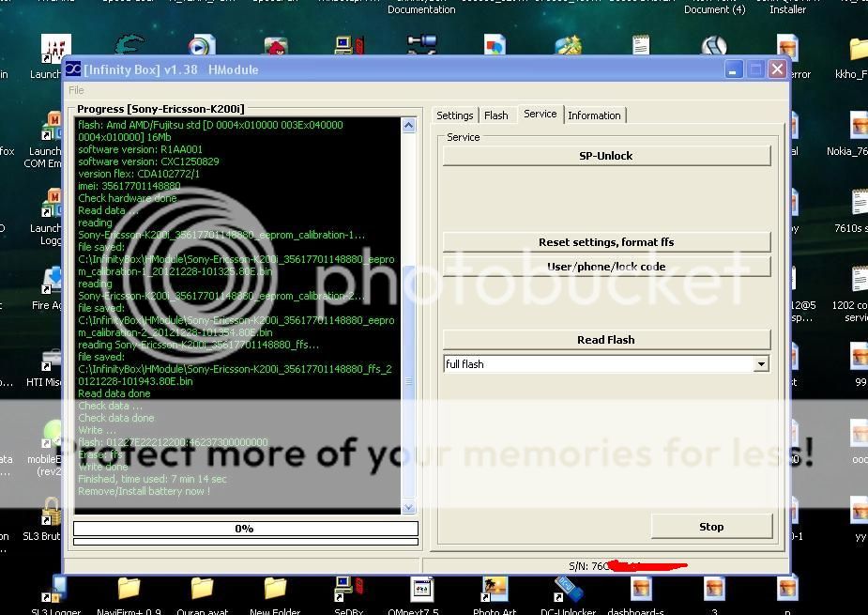
Task: Open the kkho_F folder on the desktop
Action: click(858, 50)
